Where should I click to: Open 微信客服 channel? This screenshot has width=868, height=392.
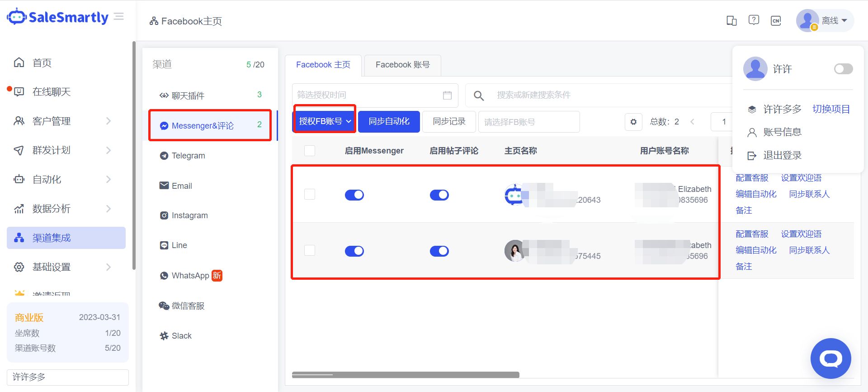pos(210,306)
